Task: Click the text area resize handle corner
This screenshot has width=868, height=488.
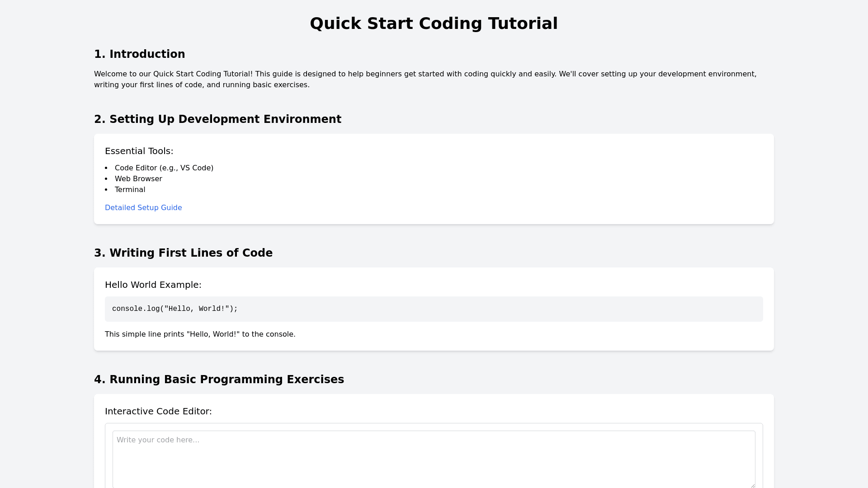Action: 752,485
